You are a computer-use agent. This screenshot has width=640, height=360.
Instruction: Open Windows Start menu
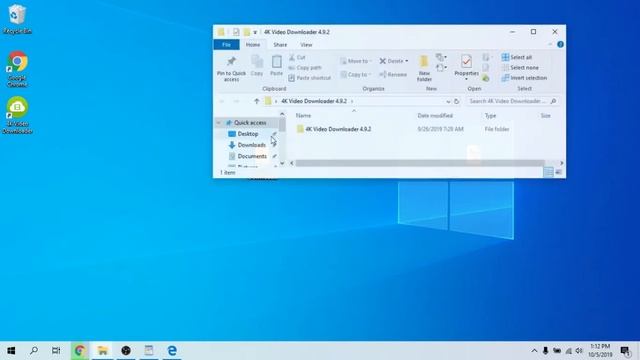pyautogui.click(x=11, y=351)
